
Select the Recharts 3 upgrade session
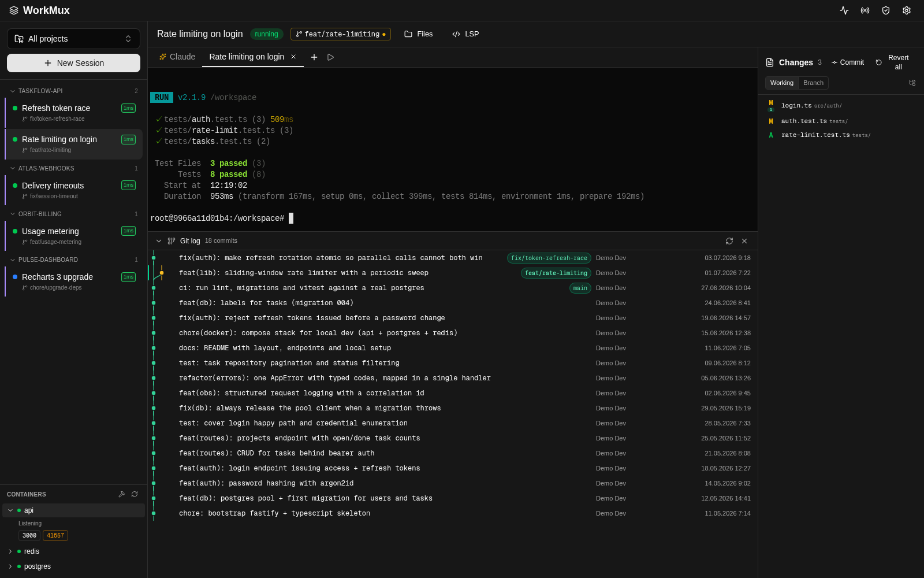coord(74,281)
